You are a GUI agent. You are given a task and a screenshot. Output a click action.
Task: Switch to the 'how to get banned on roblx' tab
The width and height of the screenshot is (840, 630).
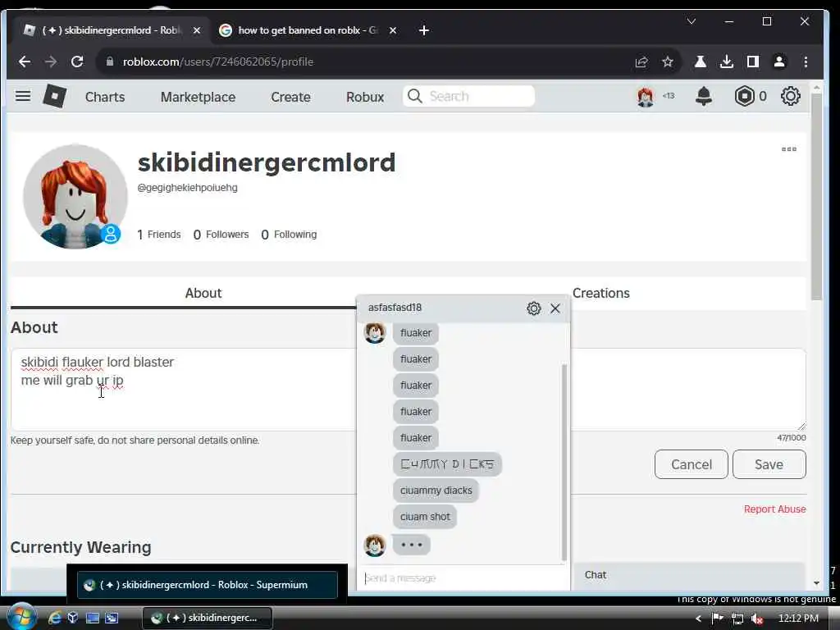tap(308, 30)
